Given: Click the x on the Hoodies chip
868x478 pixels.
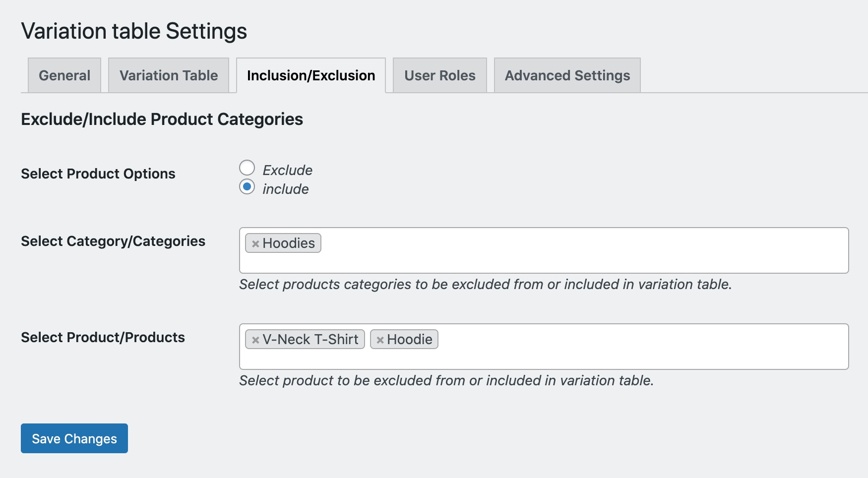Looking at the screenshot, I should pos(255,243).
